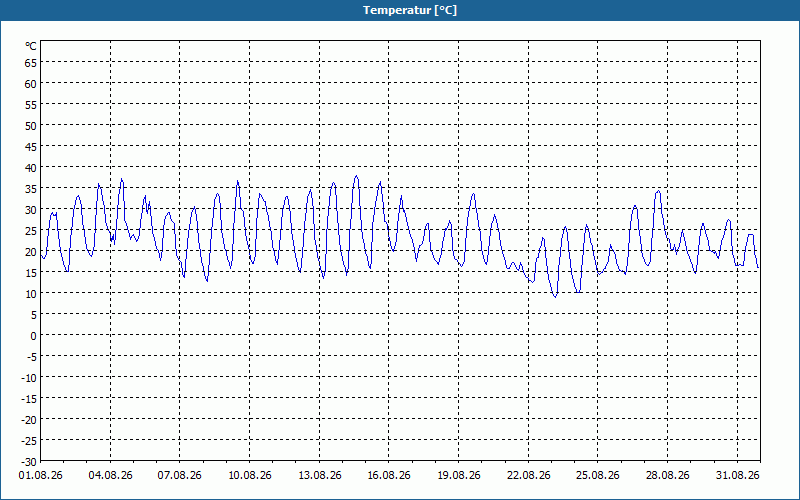Screen dimensions: 800x500
Task: Select the 45 y-axis tick label
Action: (31, 147)
